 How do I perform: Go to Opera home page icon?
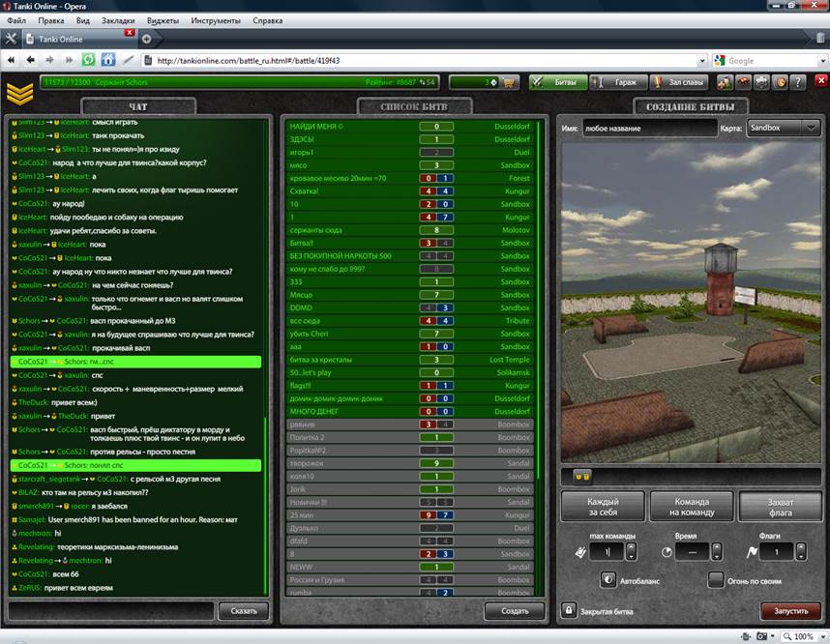(108, 60)
